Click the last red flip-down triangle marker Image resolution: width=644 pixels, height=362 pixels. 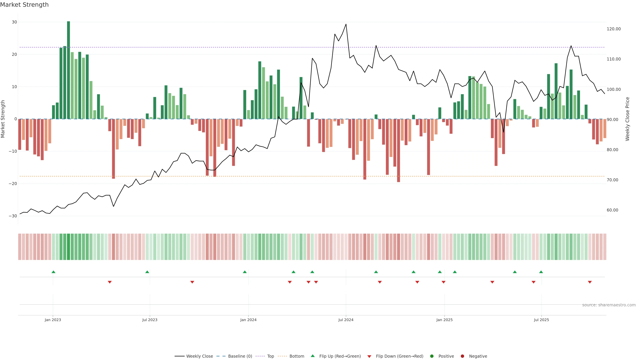pyautogui.click(x=590, y=282)
